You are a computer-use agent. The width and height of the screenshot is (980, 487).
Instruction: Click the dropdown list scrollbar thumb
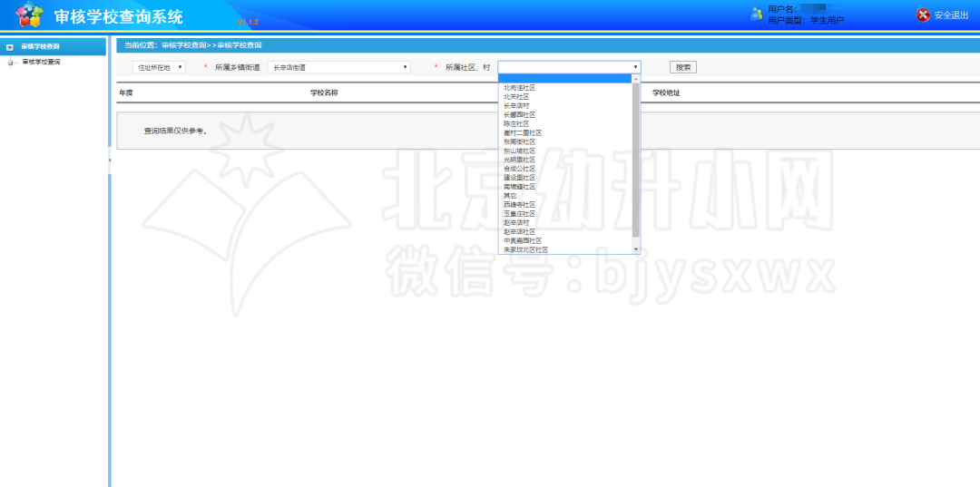(x=636, y=160)
